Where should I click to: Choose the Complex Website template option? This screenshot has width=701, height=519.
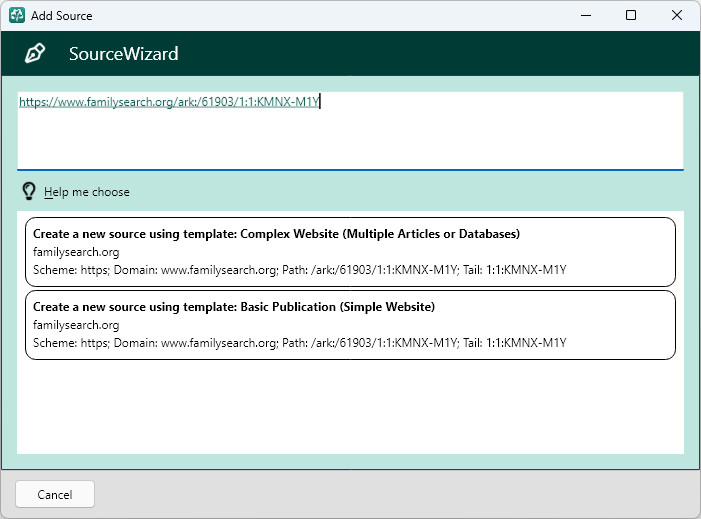(x=350, y=252)
